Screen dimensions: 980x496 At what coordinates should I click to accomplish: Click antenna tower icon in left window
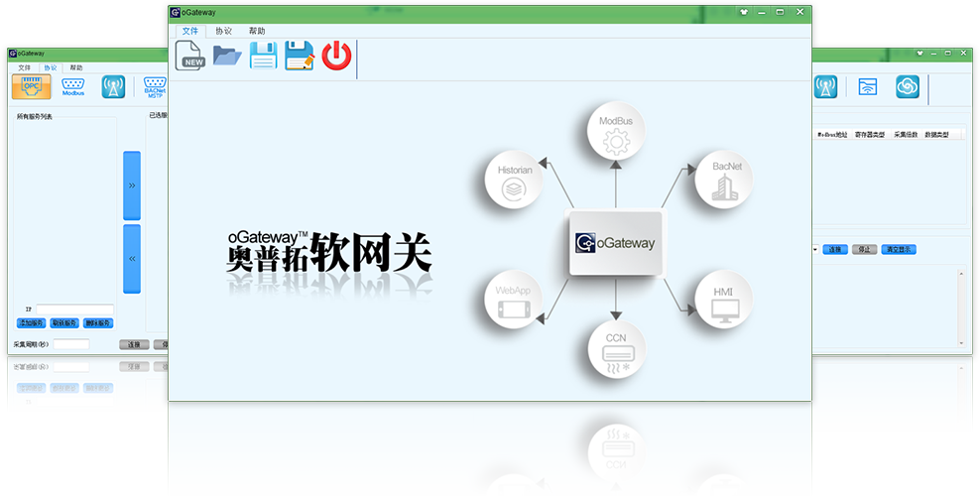point(113,87)
